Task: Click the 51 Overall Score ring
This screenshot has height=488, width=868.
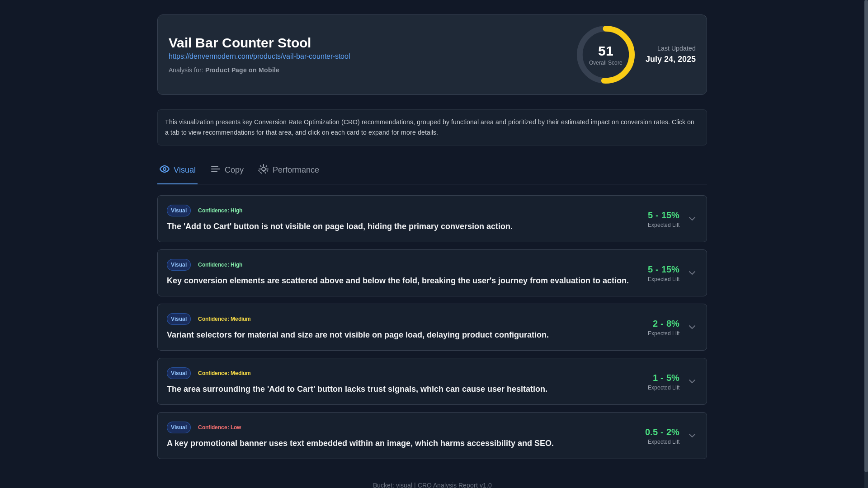Action: [x=606, y=55]
